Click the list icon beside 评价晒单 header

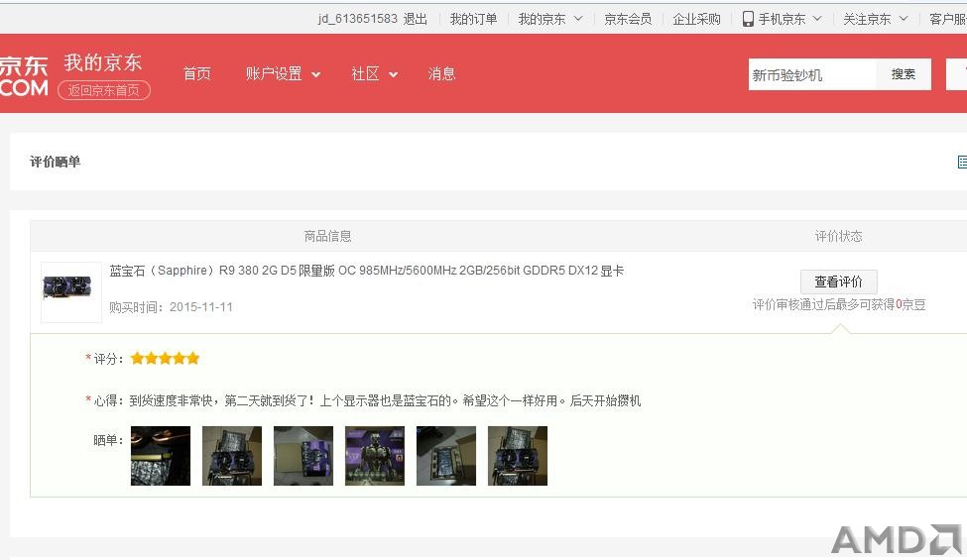962,162
